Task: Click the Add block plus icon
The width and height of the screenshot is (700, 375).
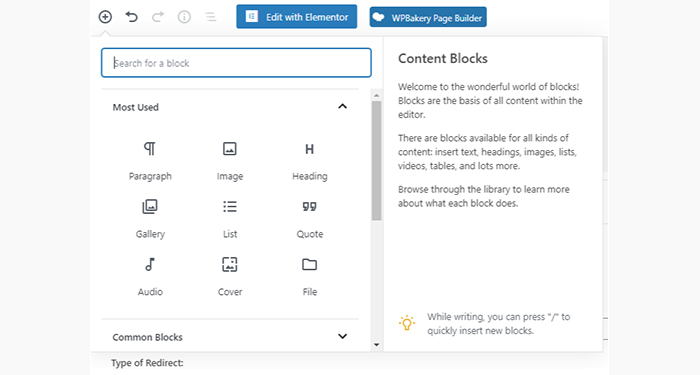Action: tap(105, 17)
